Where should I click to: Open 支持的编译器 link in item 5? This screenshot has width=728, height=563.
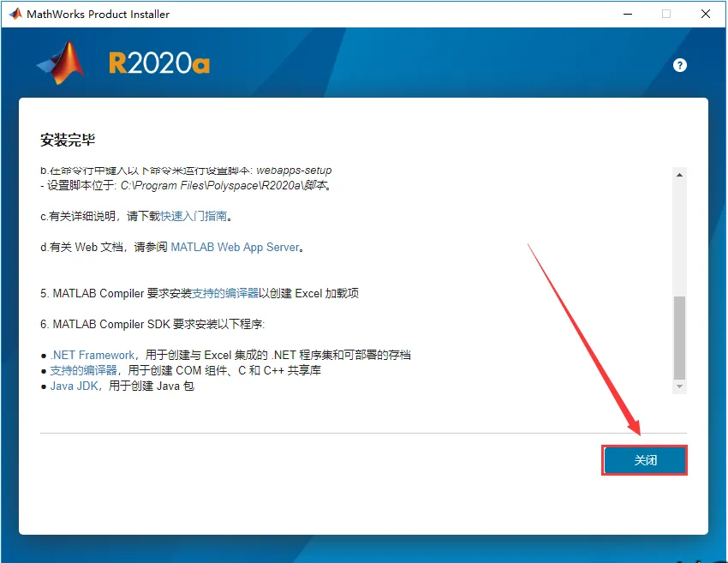click(225, 294)
